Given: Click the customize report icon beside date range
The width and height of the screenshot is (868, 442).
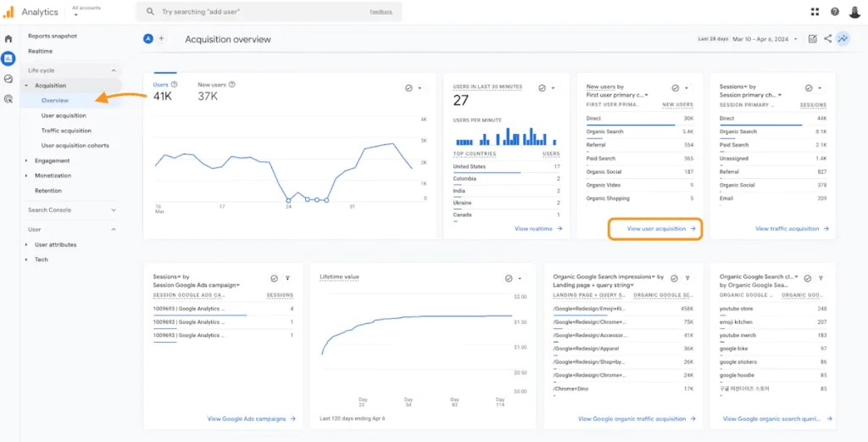Looking at the screenshot, I should point(812,39).
